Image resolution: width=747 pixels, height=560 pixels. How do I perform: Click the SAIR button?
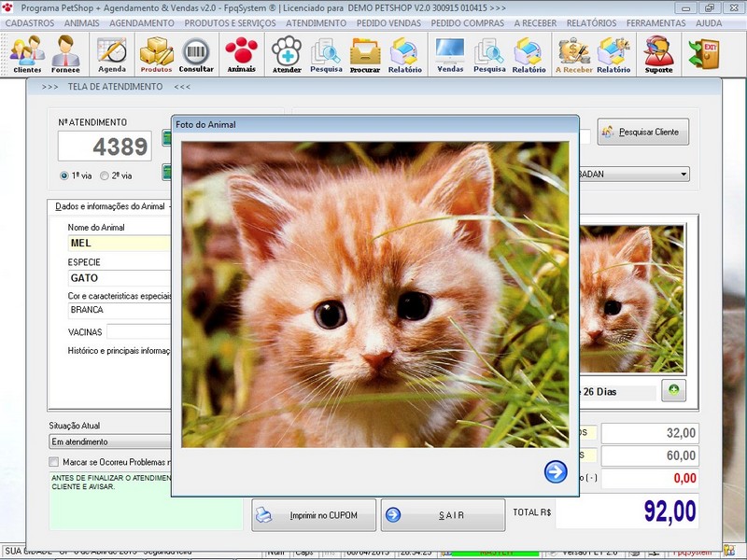tap(444, 515)
